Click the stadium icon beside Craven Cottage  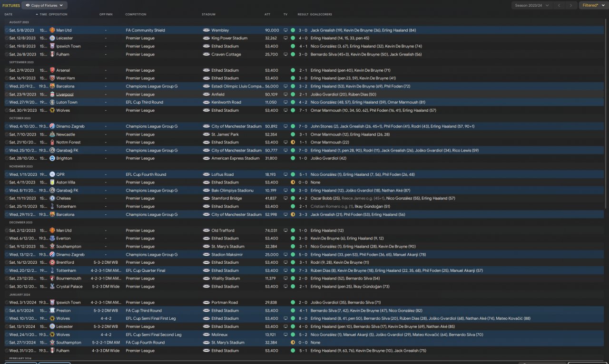click(206, 55)
